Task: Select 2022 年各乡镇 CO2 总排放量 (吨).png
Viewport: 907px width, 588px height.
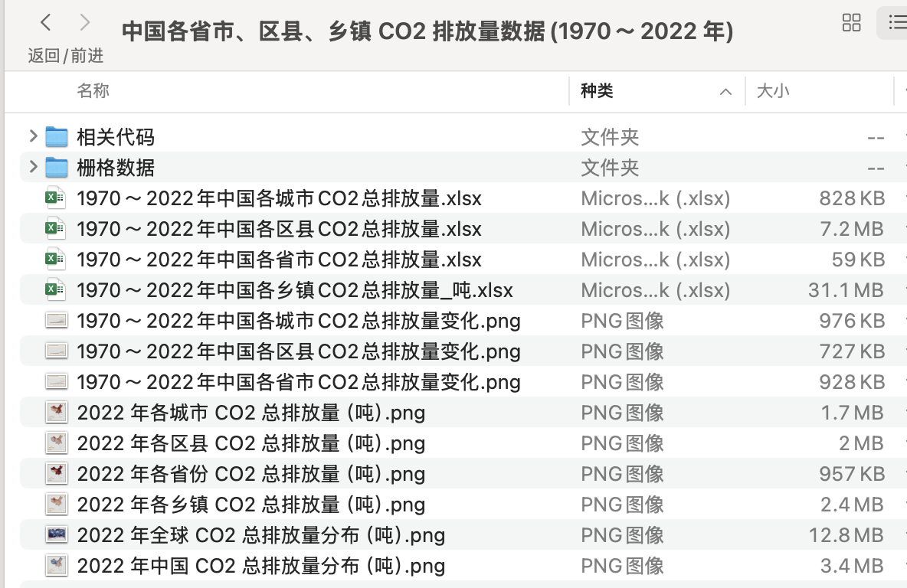Action: 251,505
